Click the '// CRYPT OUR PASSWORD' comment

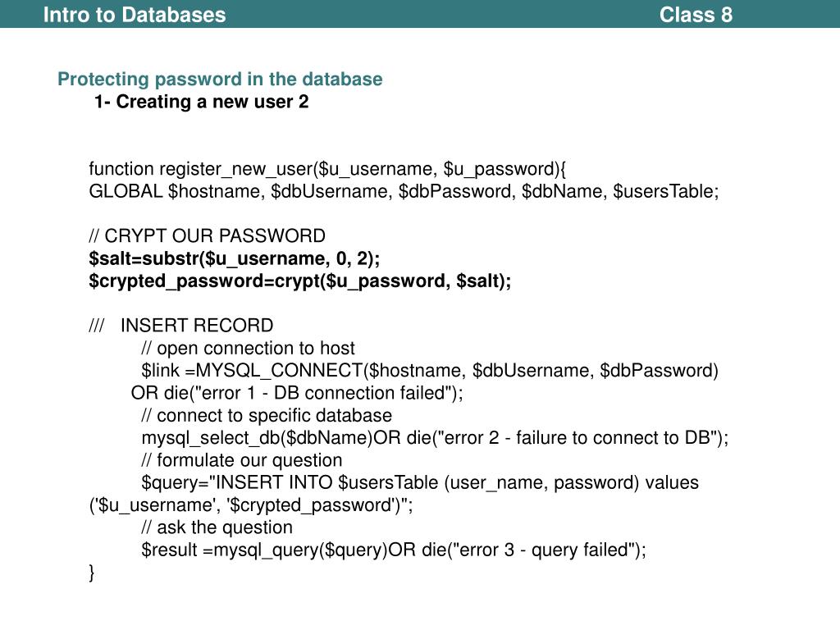point(208,235)
